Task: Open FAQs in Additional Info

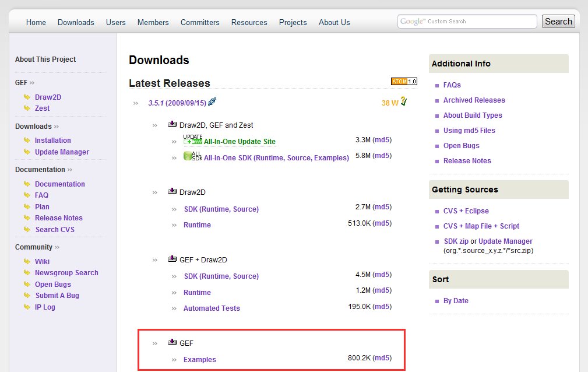Action: click(452, 85)
